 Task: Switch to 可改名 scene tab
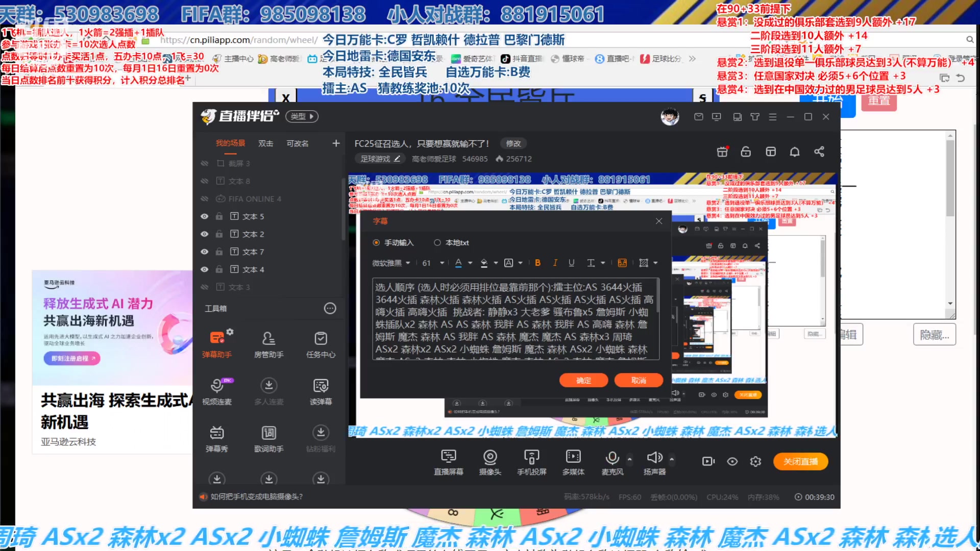[x=298, y=143]
